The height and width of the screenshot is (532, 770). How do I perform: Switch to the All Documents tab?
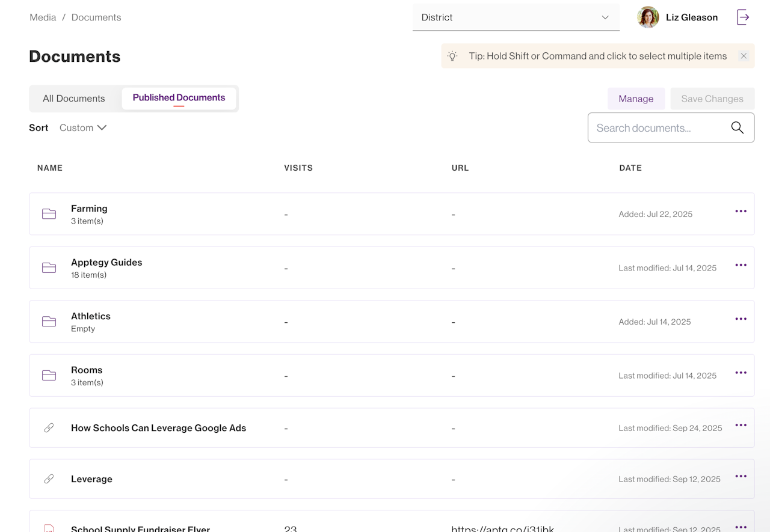pos(74,99)
